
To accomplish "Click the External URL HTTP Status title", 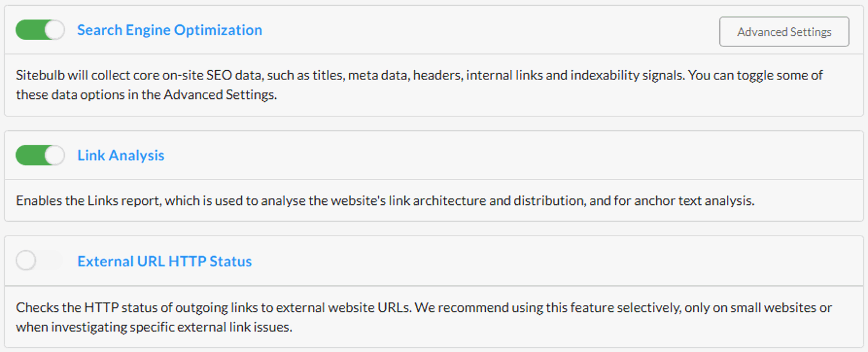I will [x=164, y=261].
